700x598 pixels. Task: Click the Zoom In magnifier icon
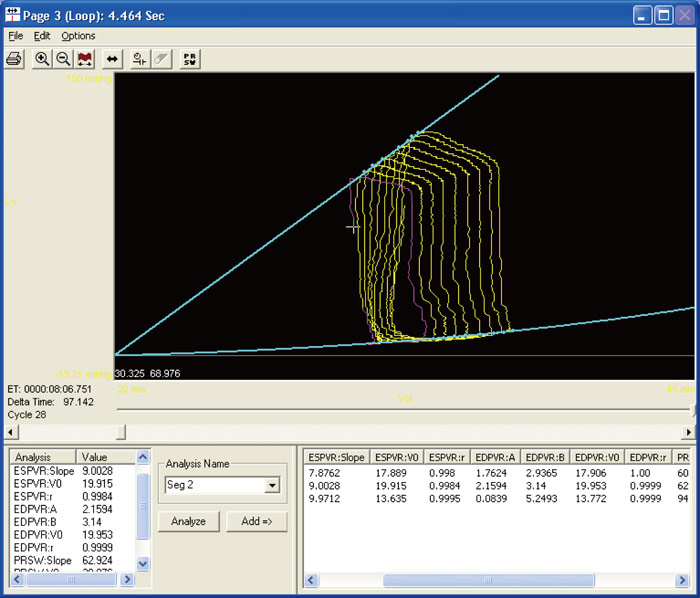pyautogui.click(x=42, y=59)
